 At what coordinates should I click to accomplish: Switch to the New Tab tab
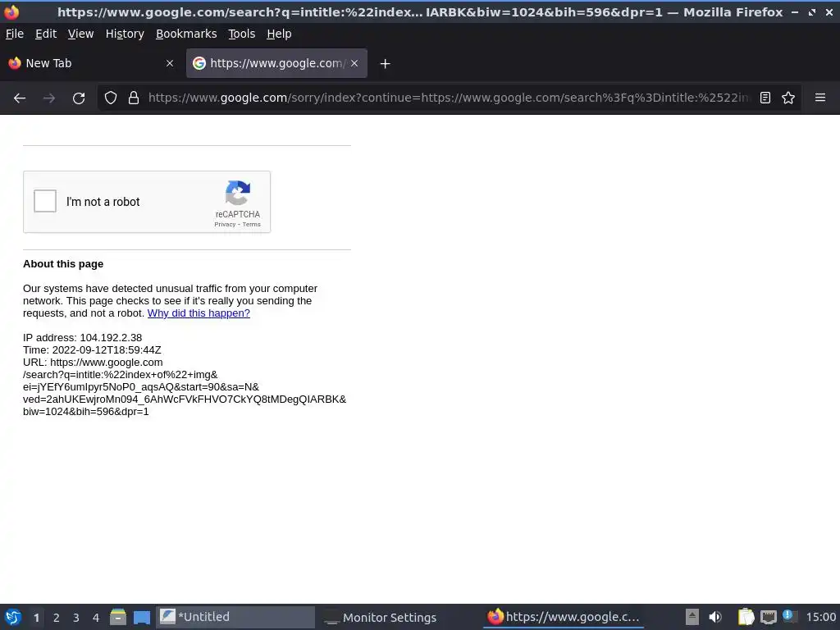pyautogui.click(x=85, y=63)
